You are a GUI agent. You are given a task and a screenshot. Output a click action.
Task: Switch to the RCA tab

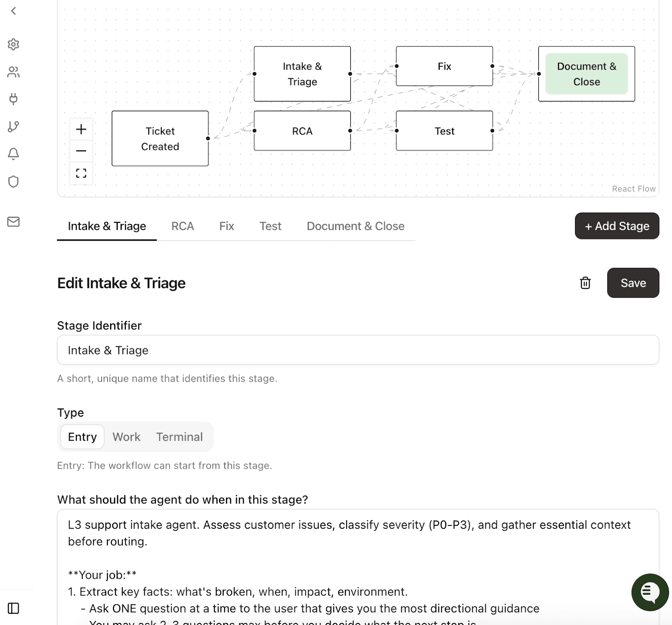point(183,226)
